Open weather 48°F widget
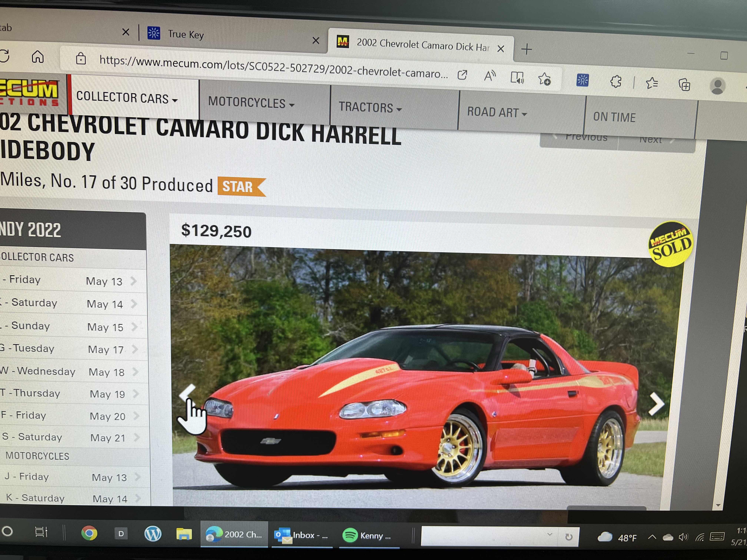The width and height of the screenshot is (747, 560). 617,537
